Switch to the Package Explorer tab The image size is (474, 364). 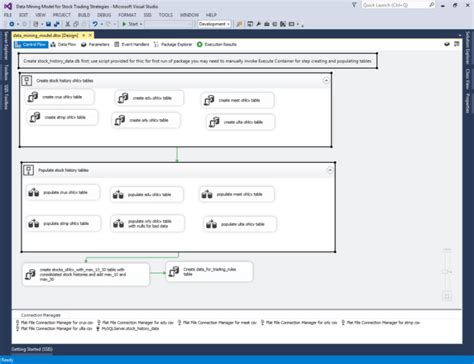173,44
